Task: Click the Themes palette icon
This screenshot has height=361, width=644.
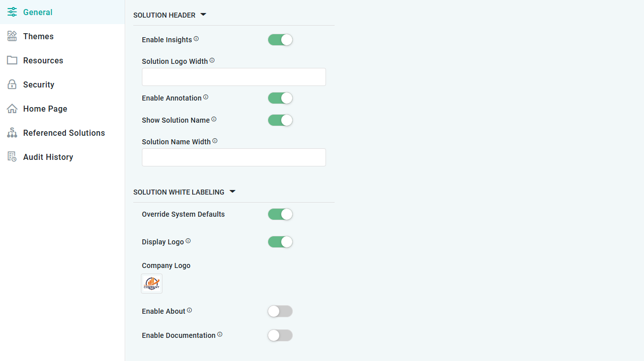Action: (12, 36)
